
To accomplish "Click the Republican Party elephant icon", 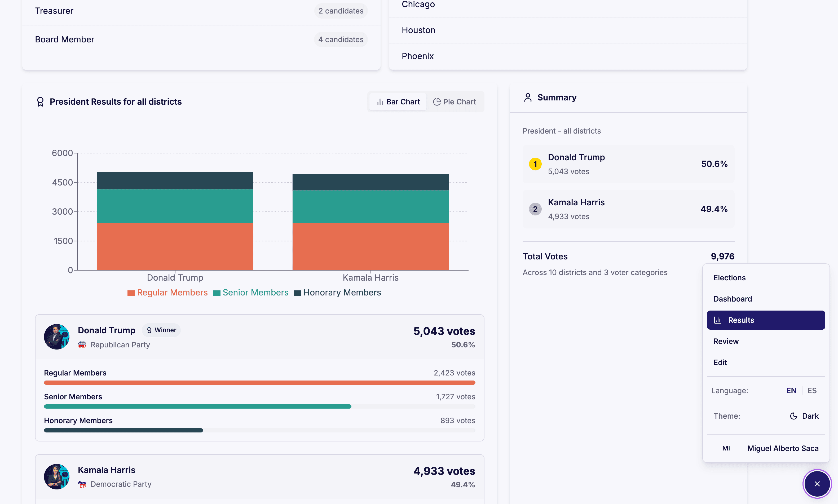I will [82, 345].
